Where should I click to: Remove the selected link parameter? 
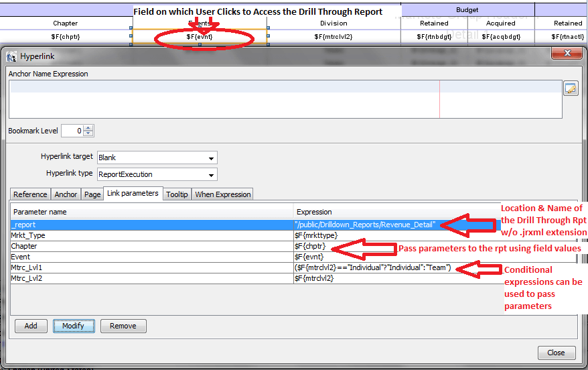[x=123, y=326]
